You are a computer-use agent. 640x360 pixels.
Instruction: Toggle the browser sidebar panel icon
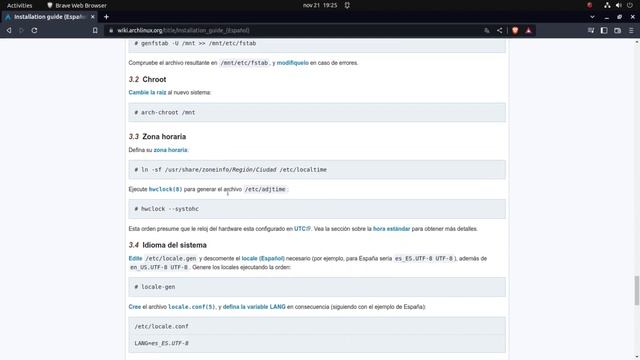pos(604,30)
